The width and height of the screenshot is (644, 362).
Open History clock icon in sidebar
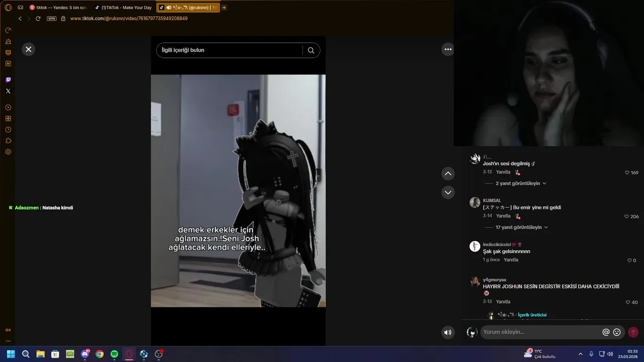tap(8, 130)
